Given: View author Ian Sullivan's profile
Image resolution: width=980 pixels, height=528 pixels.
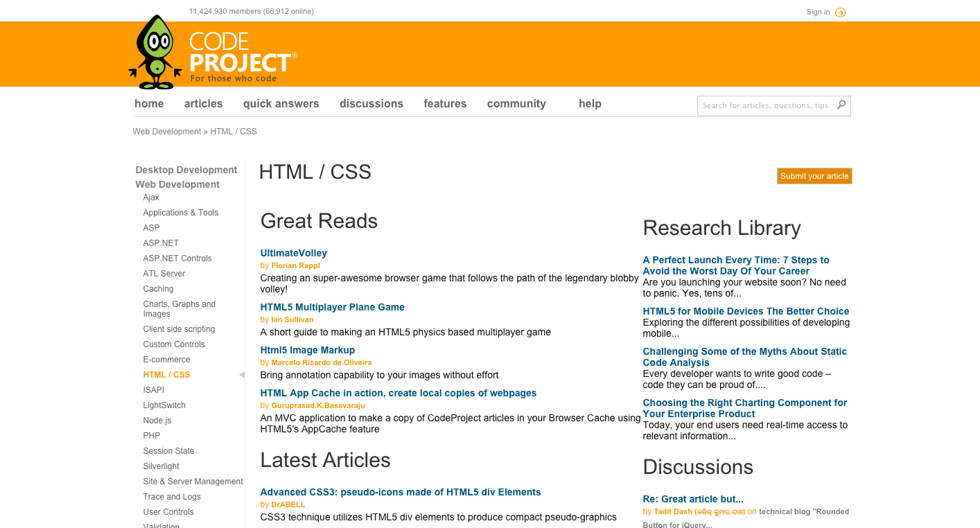Looking at the screenshot, I should (292, 319).
